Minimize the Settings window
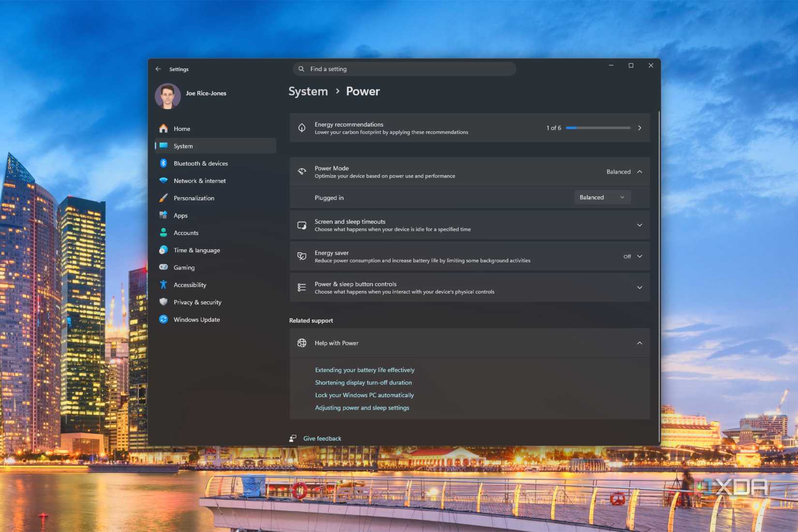798x532 pixels. click(x=611, y=65)
